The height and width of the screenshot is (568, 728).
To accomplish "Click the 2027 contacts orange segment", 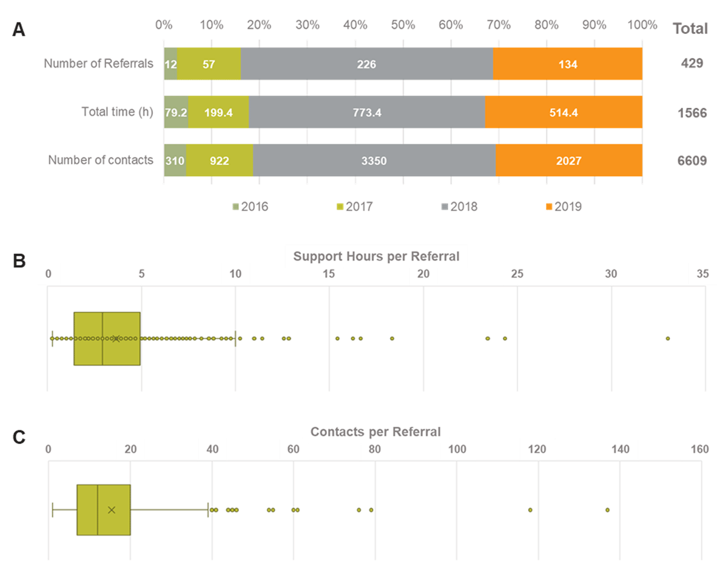I will point(569,161).
